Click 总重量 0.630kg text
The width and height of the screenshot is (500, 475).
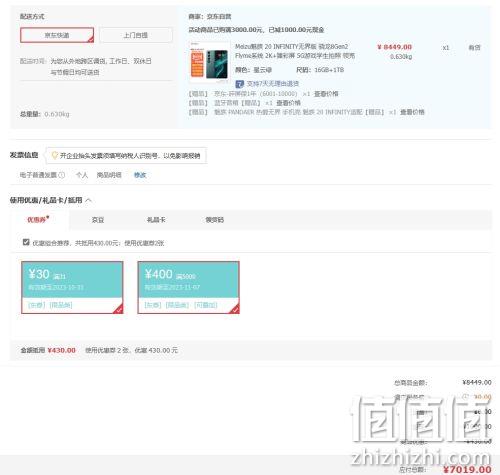[x=45, y=114]
